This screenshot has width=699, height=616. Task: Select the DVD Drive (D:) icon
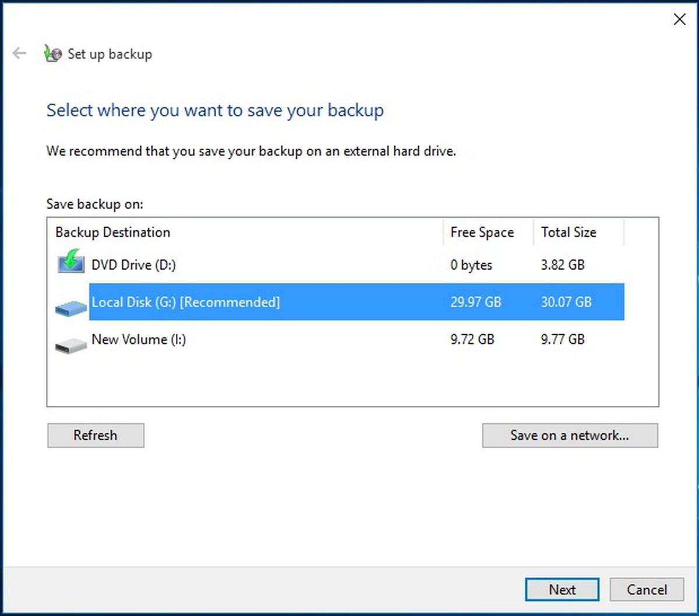click(71, 261)
